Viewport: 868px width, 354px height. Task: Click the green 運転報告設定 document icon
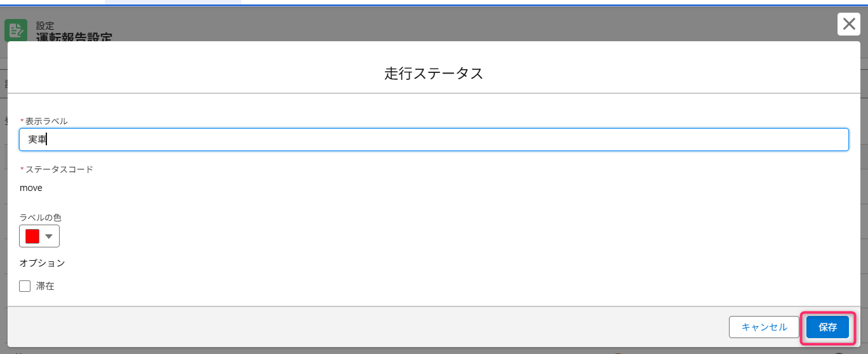coord(16,30)
